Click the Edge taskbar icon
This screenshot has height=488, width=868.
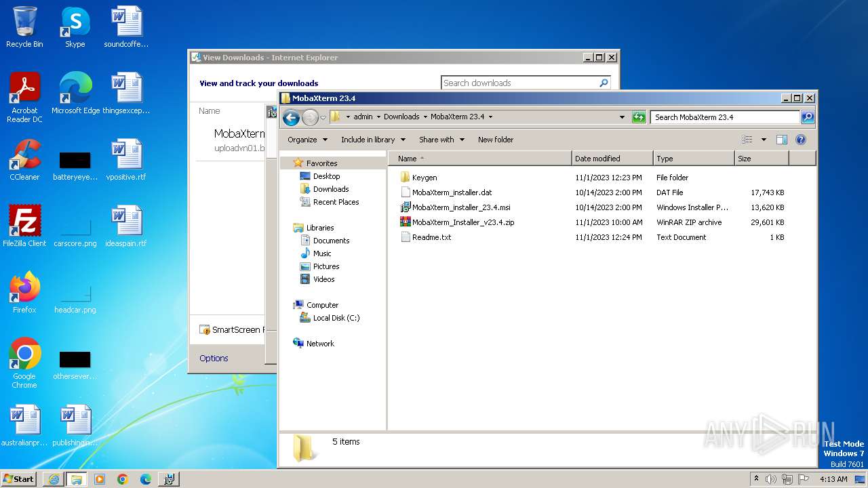coord(145,479)
